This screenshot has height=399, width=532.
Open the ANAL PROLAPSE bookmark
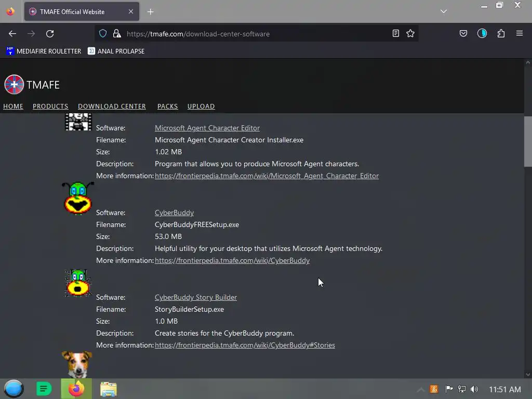click(116, 51)
